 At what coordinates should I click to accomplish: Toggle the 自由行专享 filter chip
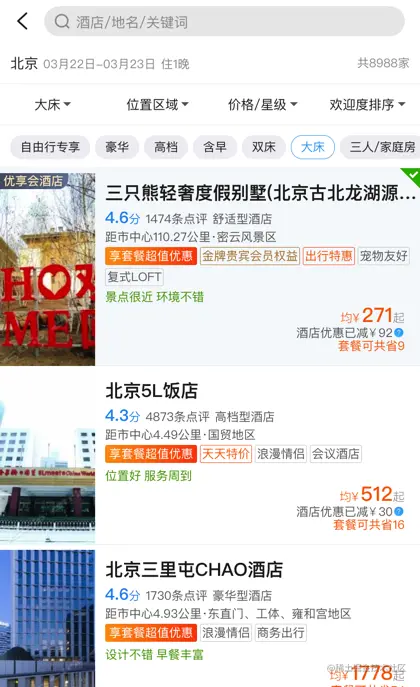(x=50, y=147)
